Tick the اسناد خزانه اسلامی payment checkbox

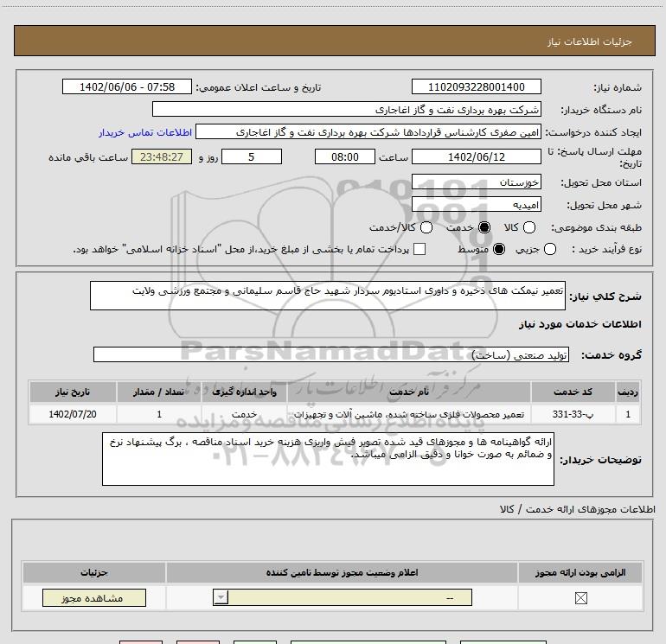[x=419, y=249]
